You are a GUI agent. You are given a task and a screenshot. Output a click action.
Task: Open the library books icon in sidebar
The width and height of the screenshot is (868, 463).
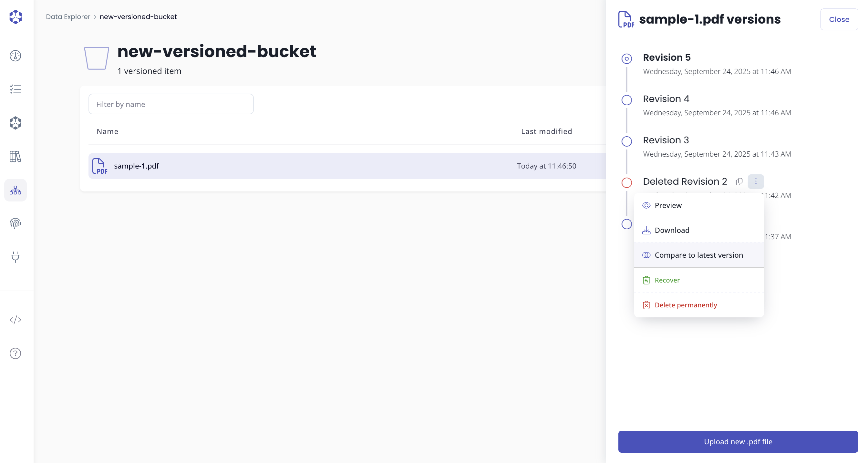click(15, 156)
